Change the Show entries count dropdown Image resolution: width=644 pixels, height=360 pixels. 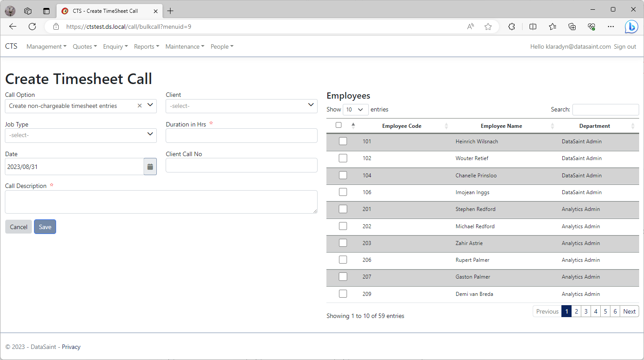356,109
